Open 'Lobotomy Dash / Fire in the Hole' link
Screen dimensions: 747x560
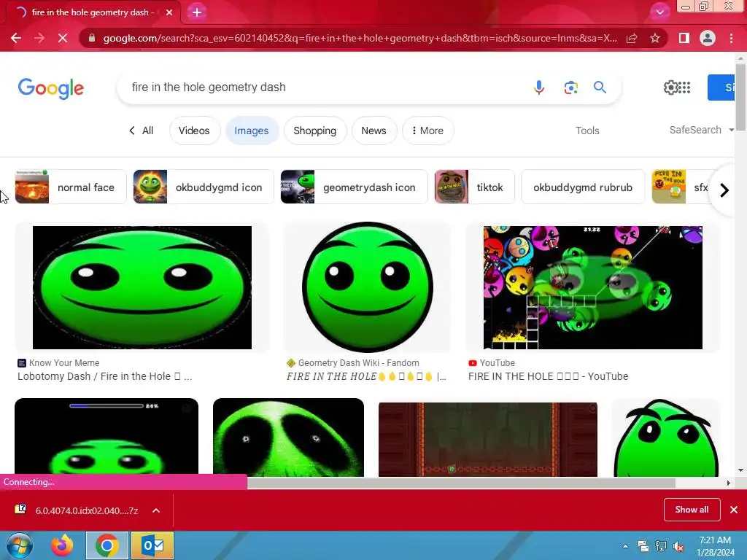[x=105, y=376]
